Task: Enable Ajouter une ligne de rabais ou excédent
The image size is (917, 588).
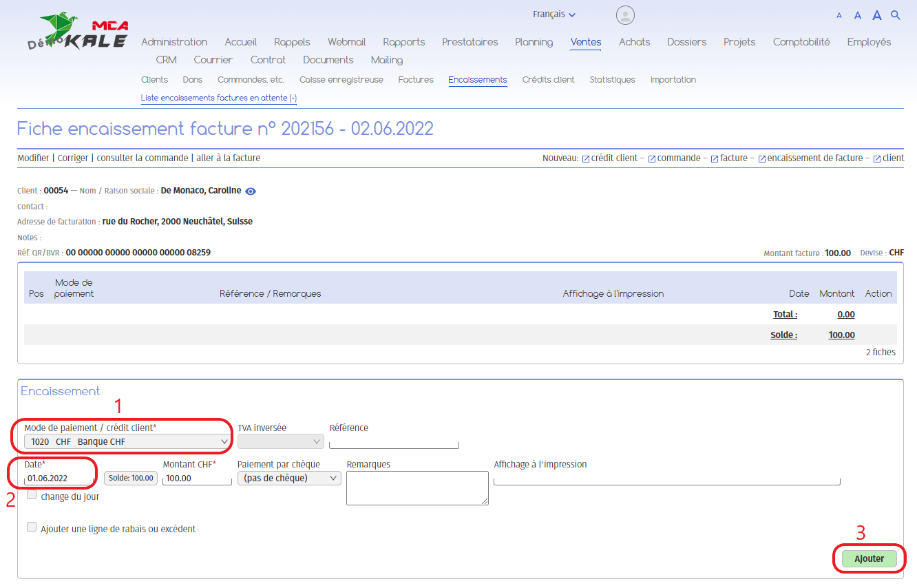Action: (x=32, y=527)
